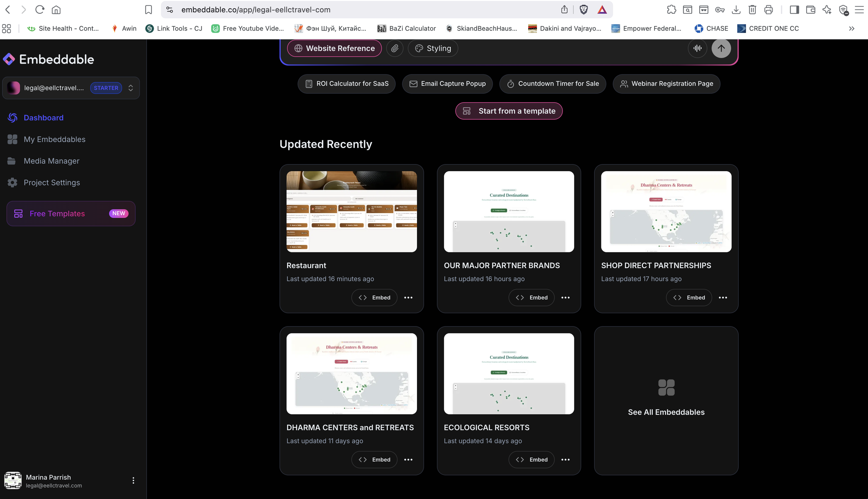This screenshot has width=868, height=499.
Task: Click the up-arrow submit icon
Action: coord(721,48)
